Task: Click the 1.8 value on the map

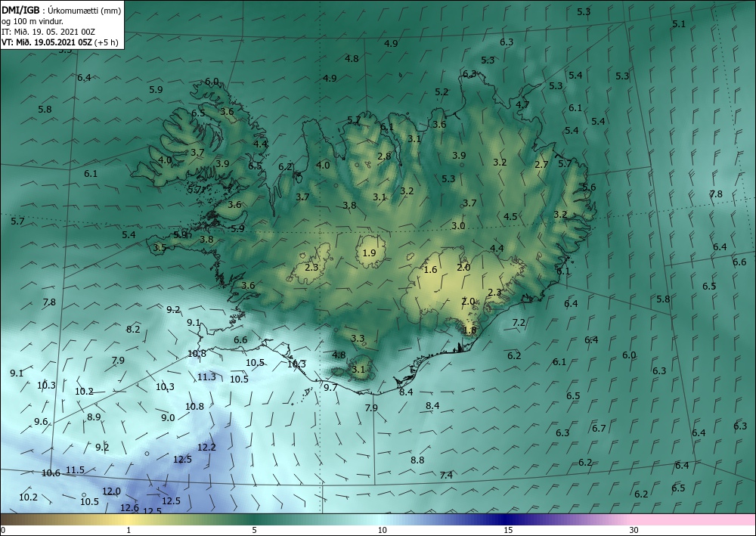Action: (469, 330)
